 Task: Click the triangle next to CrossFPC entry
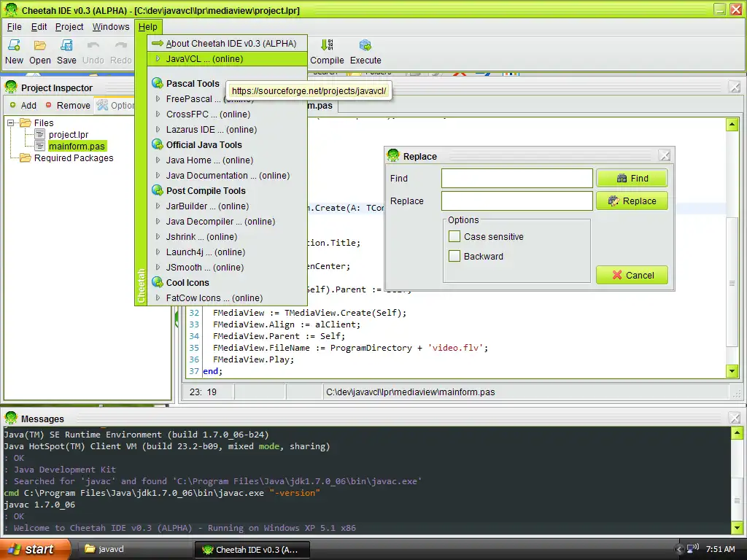158,114
